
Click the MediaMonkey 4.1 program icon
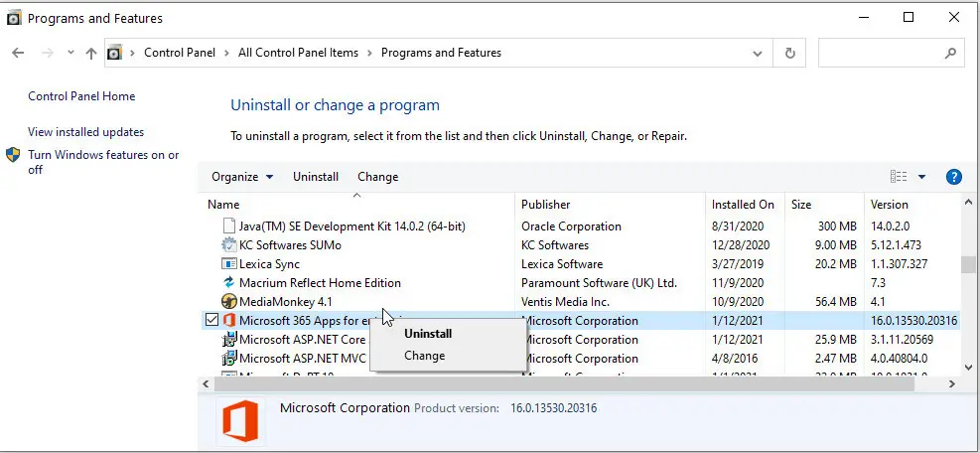pyautogui.click(x=228, y=302)
